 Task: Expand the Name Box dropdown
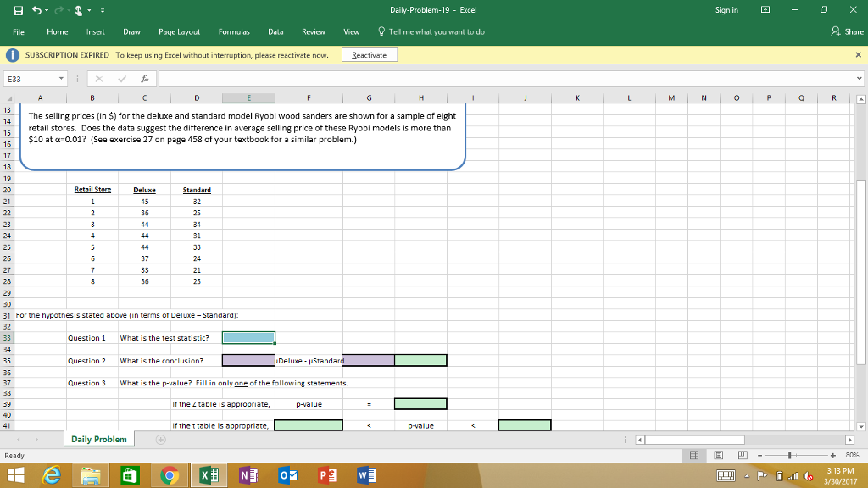click(x=61, y=79)
